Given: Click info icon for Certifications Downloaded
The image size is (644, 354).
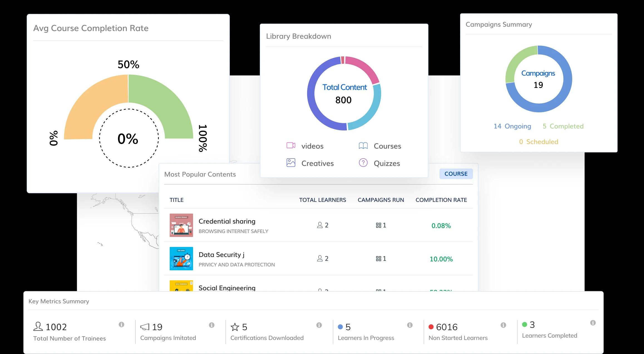Looking at the screenshot, I should coord(319,325).
